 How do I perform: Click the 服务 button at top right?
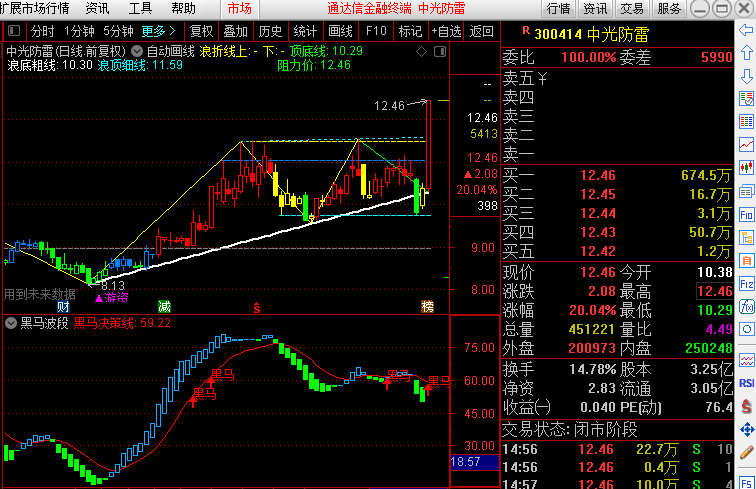tap(669, 9)
